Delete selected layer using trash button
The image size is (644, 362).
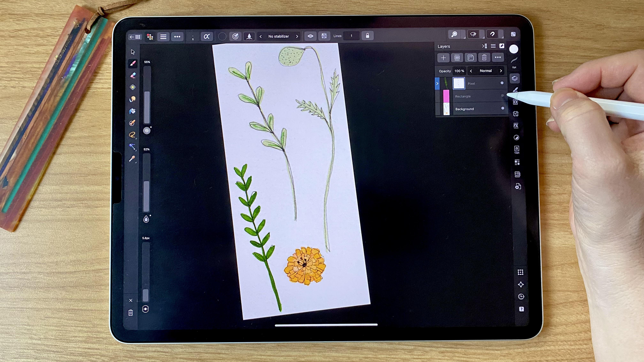point(484,58)
